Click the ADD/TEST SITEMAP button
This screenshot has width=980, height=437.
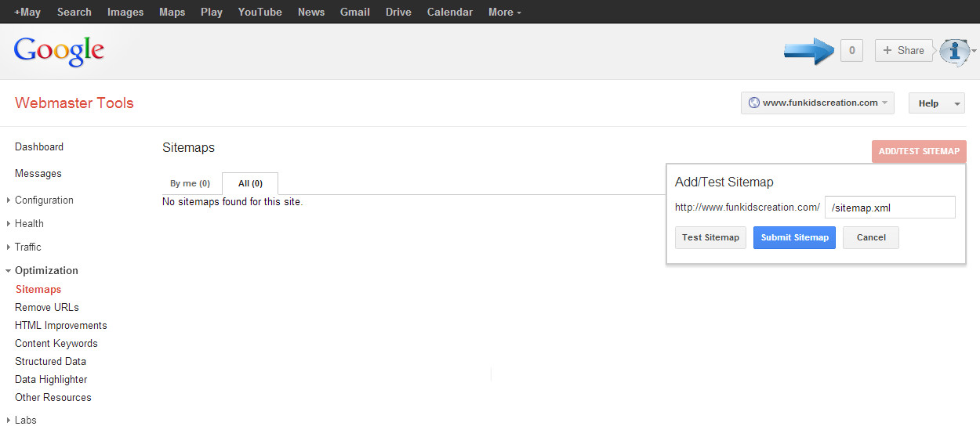pos(919,151)
